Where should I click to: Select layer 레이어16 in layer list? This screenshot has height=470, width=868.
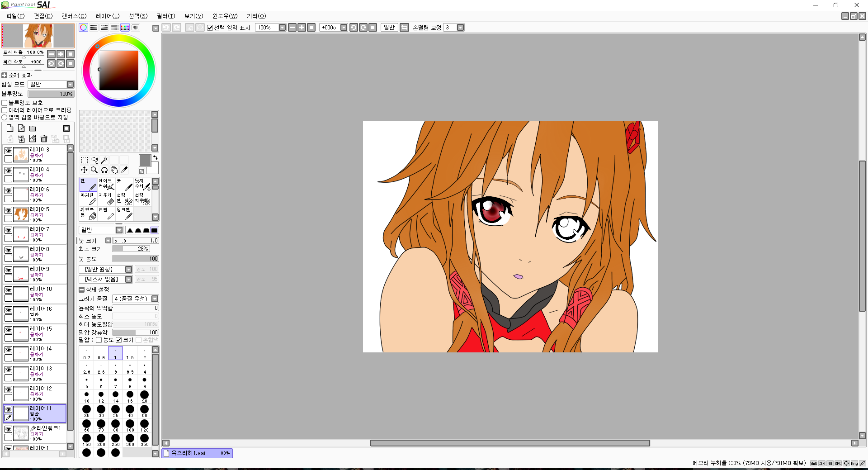(35, 314)
